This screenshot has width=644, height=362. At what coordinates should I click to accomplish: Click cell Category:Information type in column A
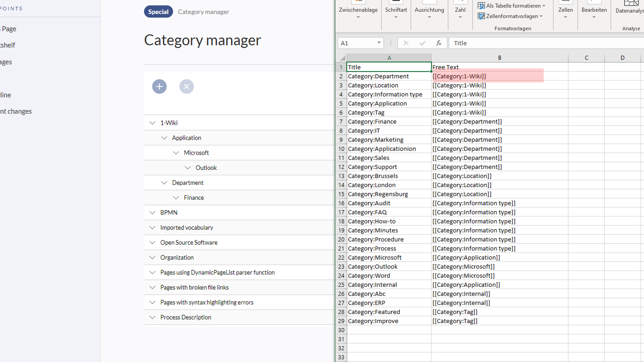tap(389, 94)
